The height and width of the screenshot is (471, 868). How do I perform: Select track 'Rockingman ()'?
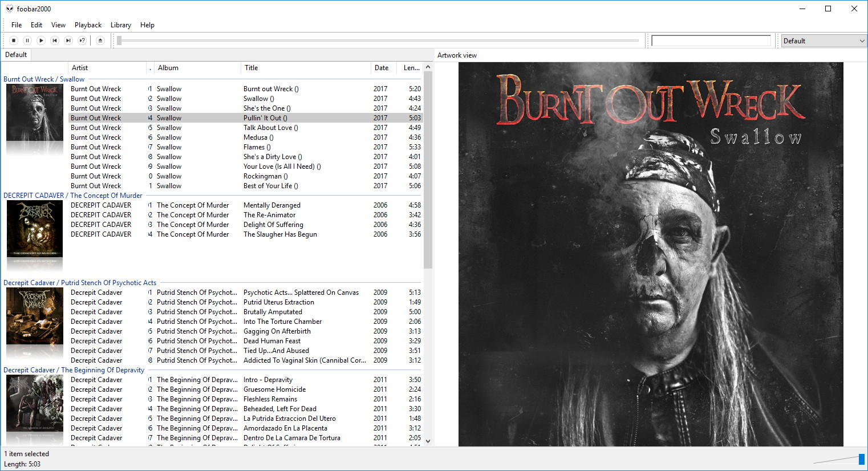(x=245, y=176)
